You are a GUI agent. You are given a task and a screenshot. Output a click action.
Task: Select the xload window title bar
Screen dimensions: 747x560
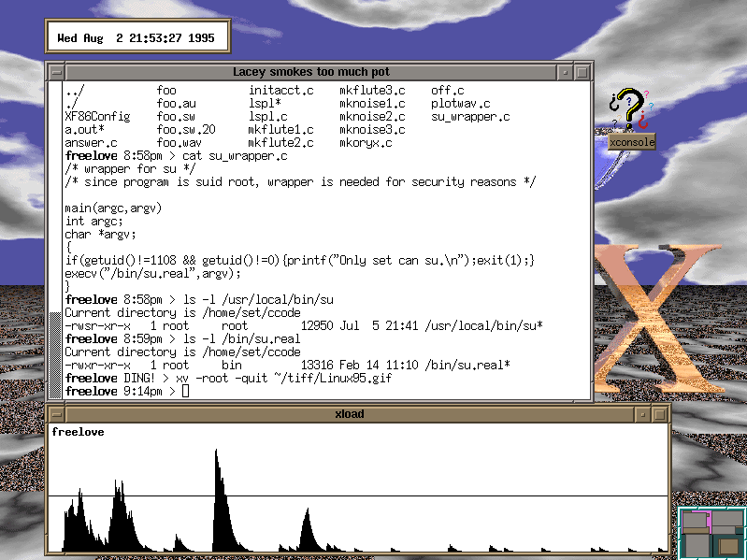[349, 414]
